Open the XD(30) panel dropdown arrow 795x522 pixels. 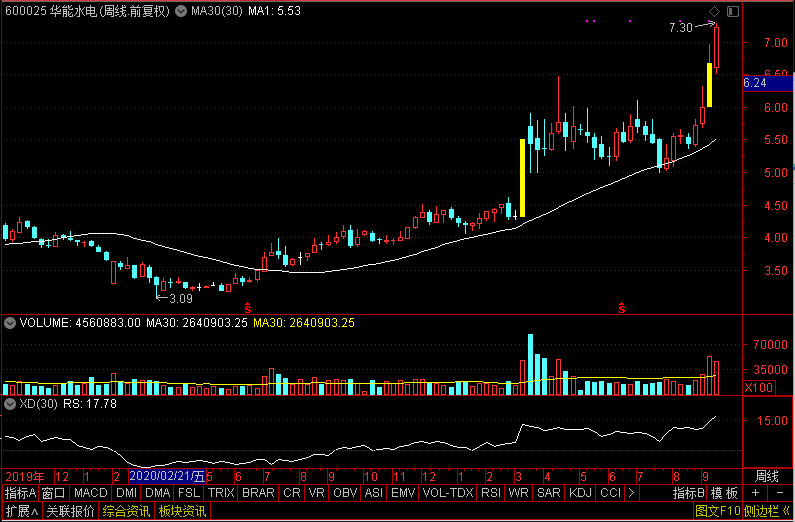point(10,404)
